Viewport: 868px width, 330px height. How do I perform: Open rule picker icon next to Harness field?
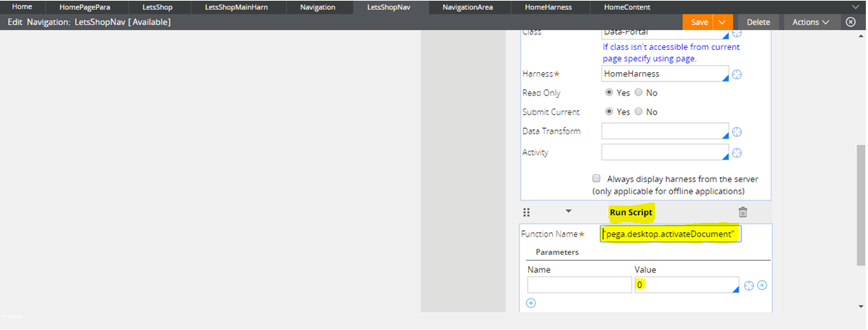click(737, 74)
